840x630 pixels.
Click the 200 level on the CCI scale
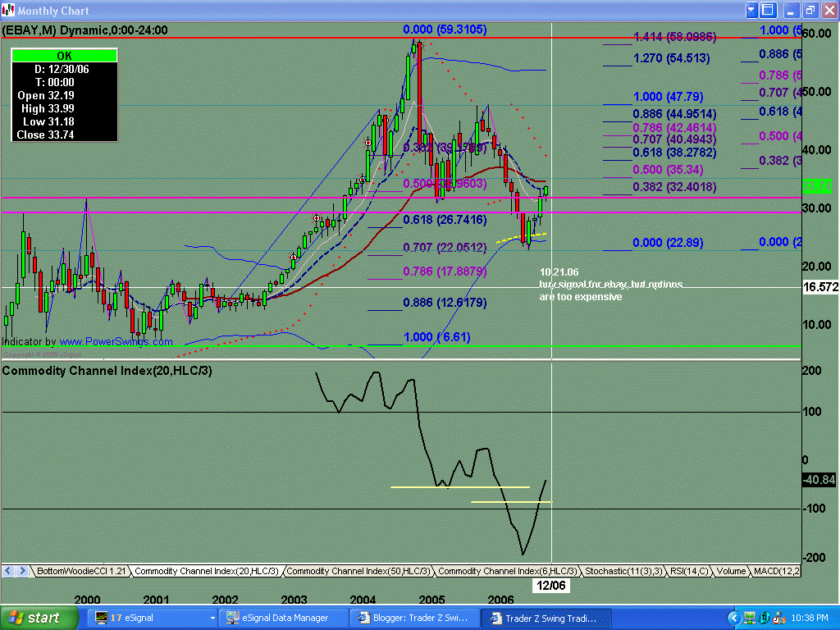click(x=811, y=371)
